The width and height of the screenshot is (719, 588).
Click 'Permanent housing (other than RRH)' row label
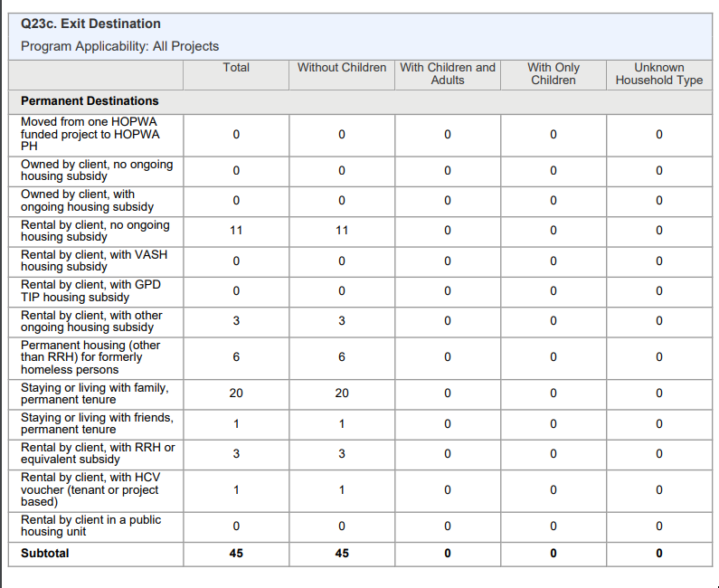(x=90, y=357)
